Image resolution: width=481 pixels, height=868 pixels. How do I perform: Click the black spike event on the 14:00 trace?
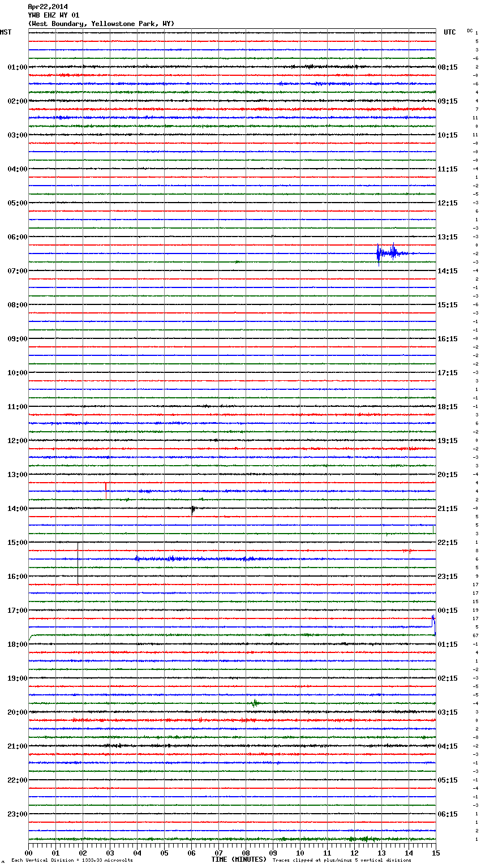click(193, 509)
